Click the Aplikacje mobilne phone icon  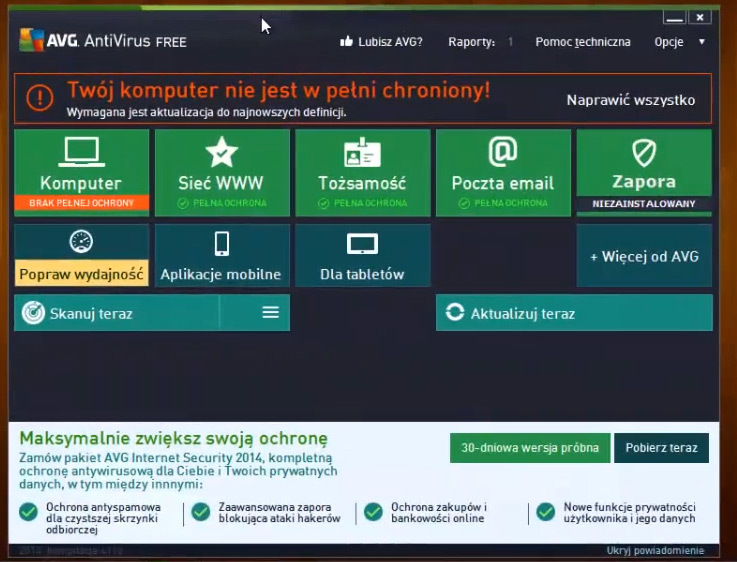222,244
